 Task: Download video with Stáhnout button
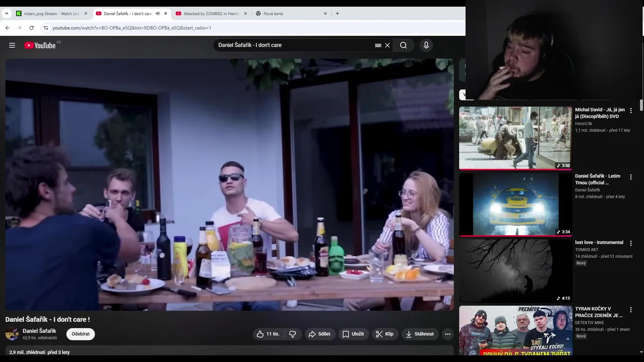[420, 334]
